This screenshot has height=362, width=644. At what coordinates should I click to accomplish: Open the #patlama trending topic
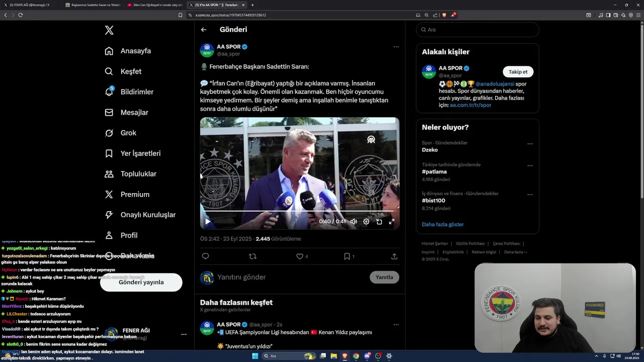point(434,172)
